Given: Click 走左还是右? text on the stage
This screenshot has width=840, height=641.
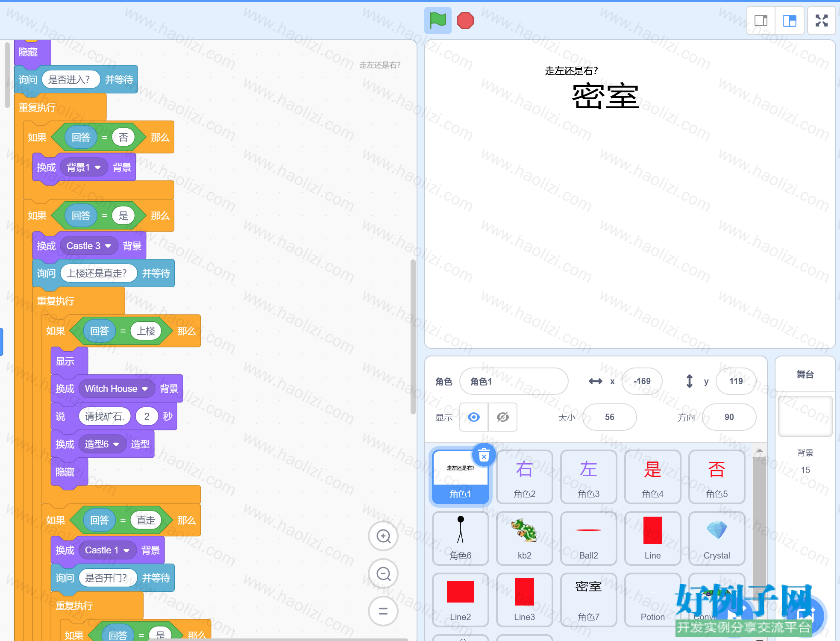Looking at the screenshot, I should click(x=571, y=71).
